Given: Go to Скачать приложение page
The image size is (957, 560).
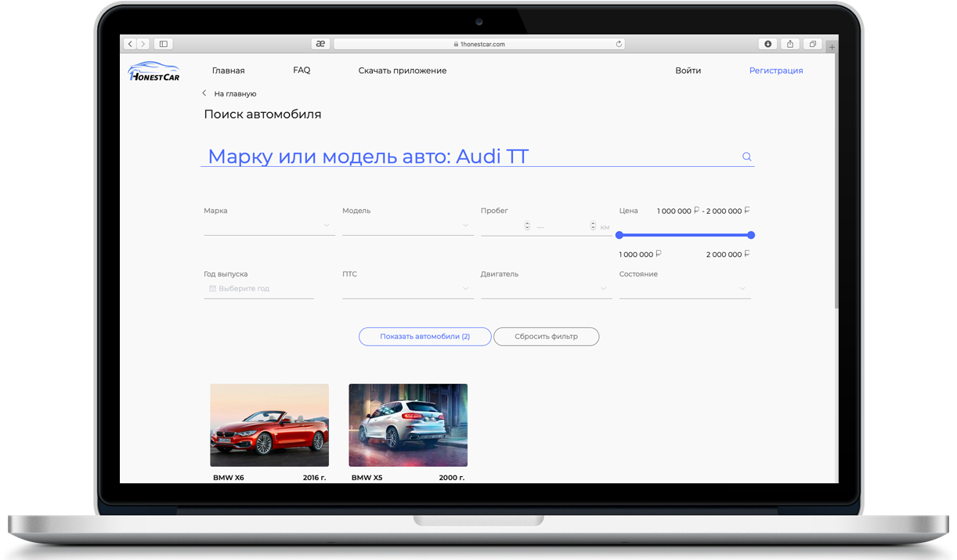Looking at the screenshot, I should point(403,70).
